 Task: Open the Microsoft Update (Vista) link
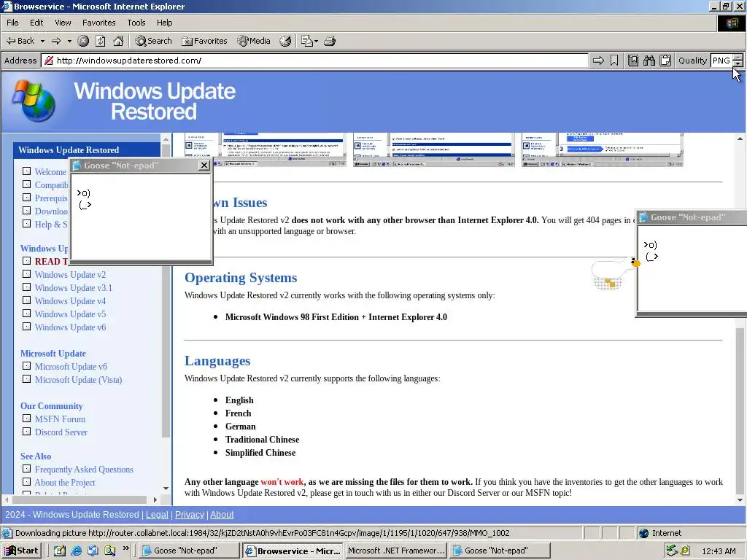click(x=78, y=379)
